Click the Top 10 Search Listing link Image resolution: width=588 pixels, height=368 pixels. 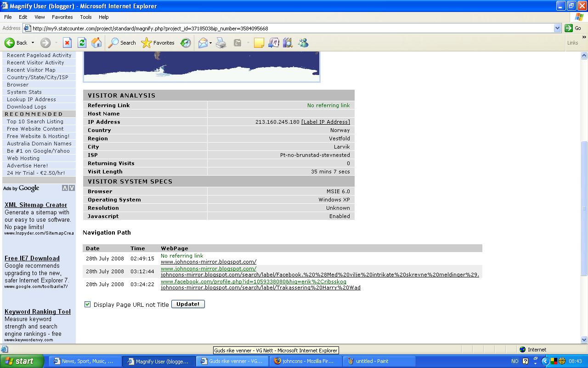[35, 121]
